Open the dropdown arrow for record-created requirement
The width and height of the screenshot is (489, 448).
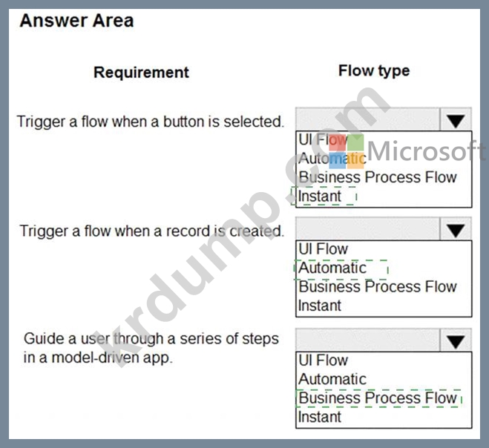[456, 229]
